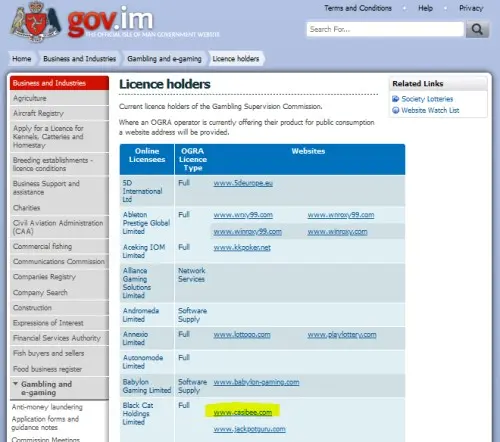Open Expressions of Interest in sidebar
This screenshot has height=442, width=500.
(x=59, y=323)
